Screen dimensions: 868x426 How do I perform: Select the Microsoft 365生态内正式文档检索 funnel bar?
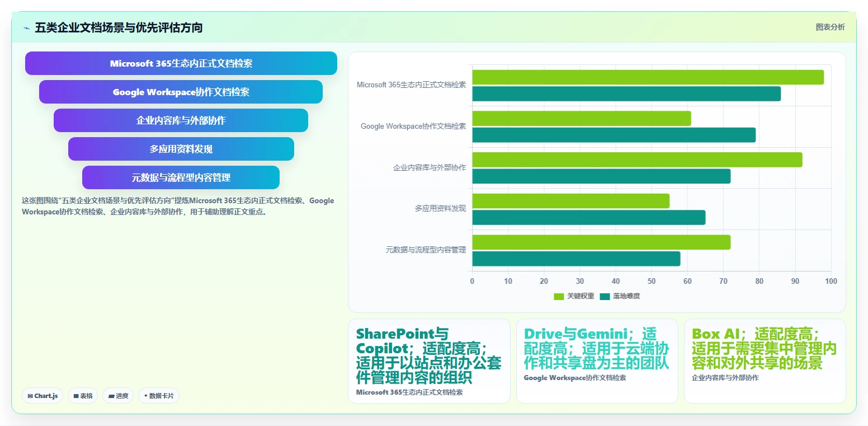181,63
